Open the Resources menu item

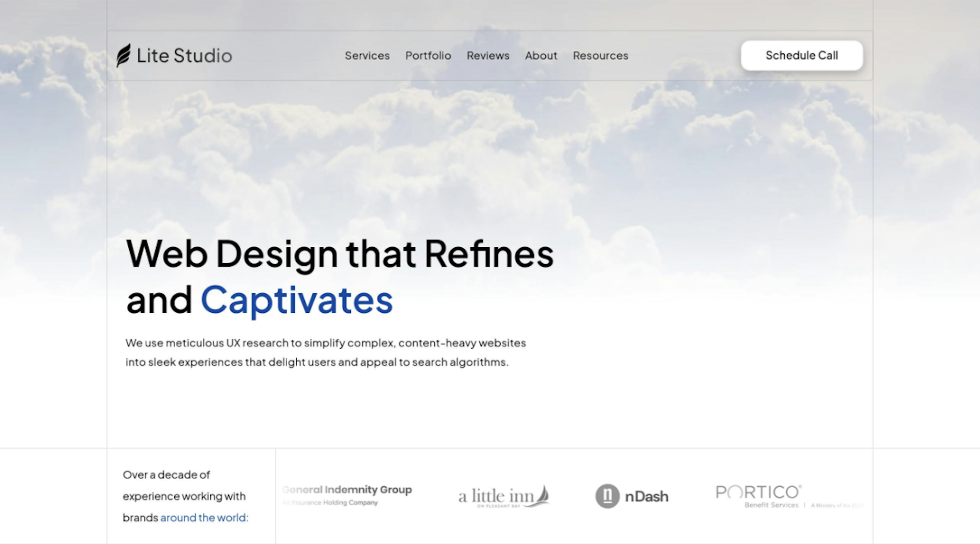tap(600, 56)
